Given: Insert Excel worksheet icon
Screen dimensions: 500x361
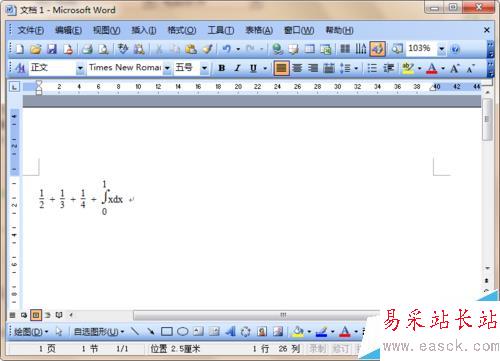Looking at the screenshot, I should click(326, 49).
